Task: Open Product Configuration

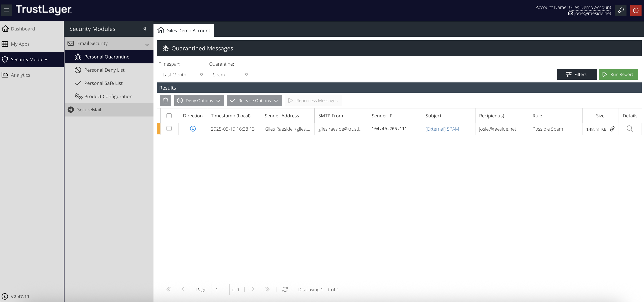Action: 109,96
